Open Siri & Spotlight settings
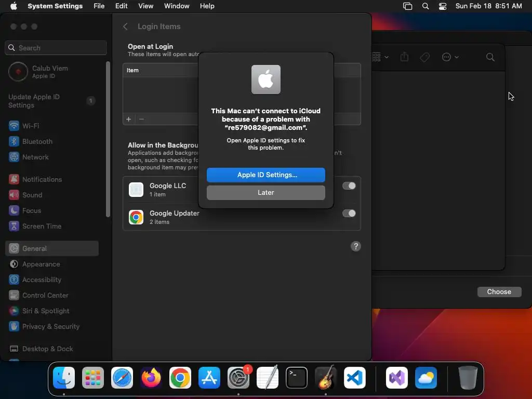This screenshot has width=532, height=399. [x=51, y=311]
